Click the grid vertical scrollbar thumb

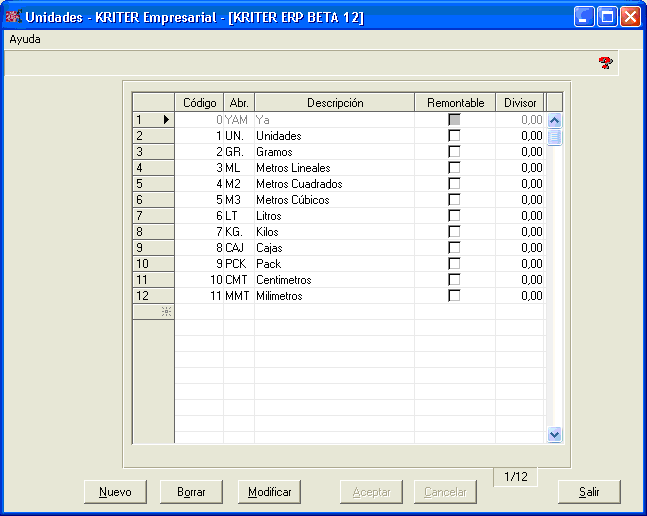coord(554,137)
